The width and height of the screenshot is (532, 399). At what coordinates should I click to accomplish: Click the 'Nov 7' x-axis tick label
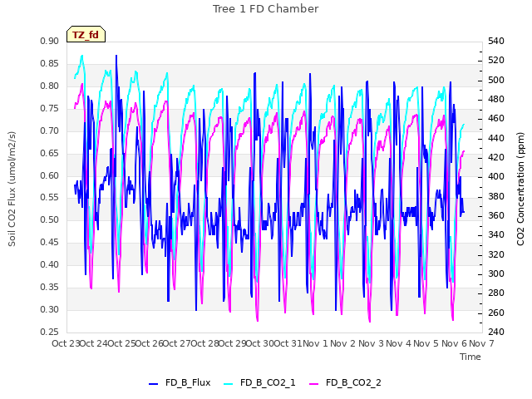(x=481, y=343)
